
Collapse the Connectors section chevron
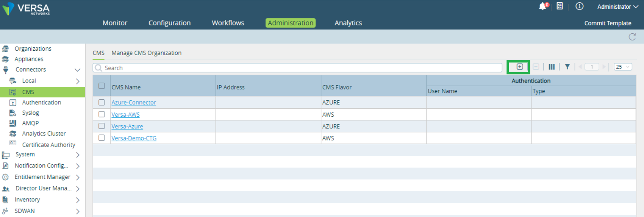(77, 70)
